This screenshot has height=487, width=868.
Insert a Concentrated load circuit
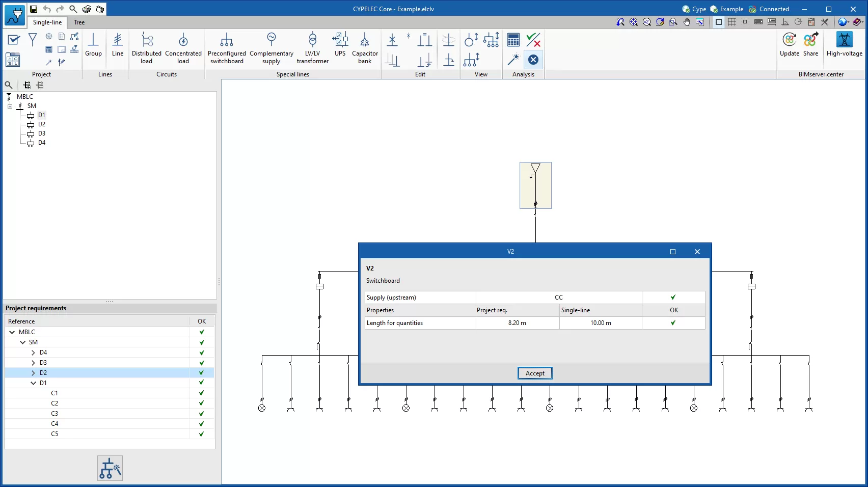tap(183, 48)
